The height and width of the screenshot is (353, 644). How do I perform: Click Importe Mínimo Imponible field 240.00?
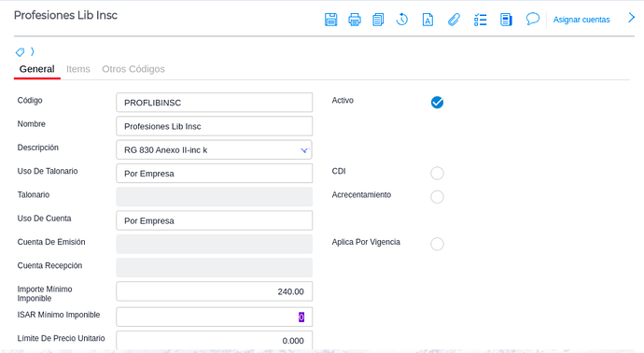214,291
